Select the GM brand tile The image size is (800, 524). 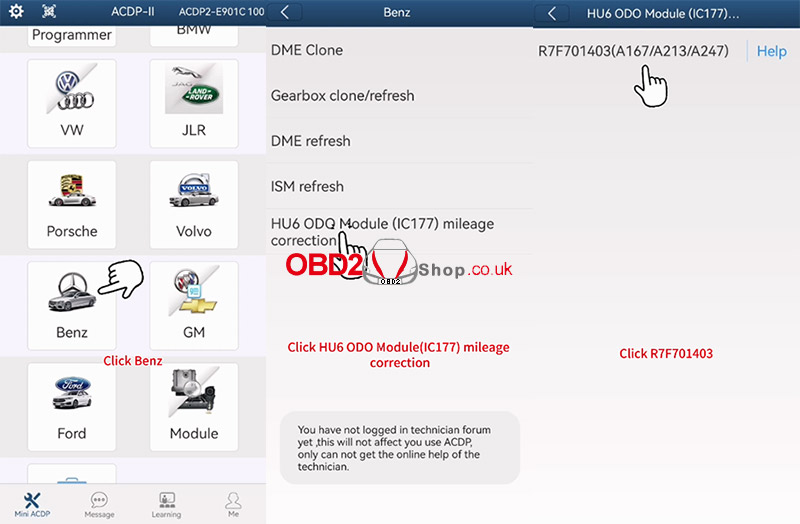click(x=194, y=304)
